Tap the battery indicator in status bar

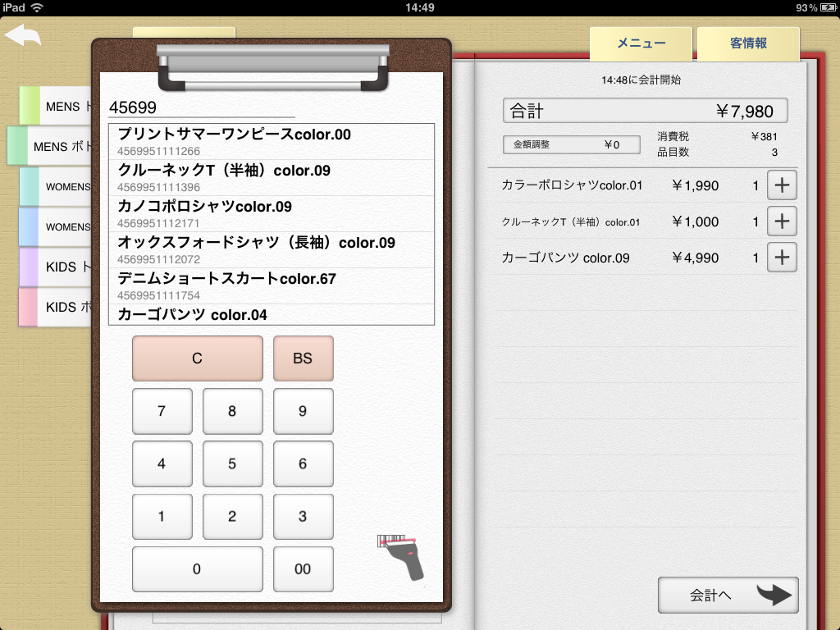(x=828, y=7)
